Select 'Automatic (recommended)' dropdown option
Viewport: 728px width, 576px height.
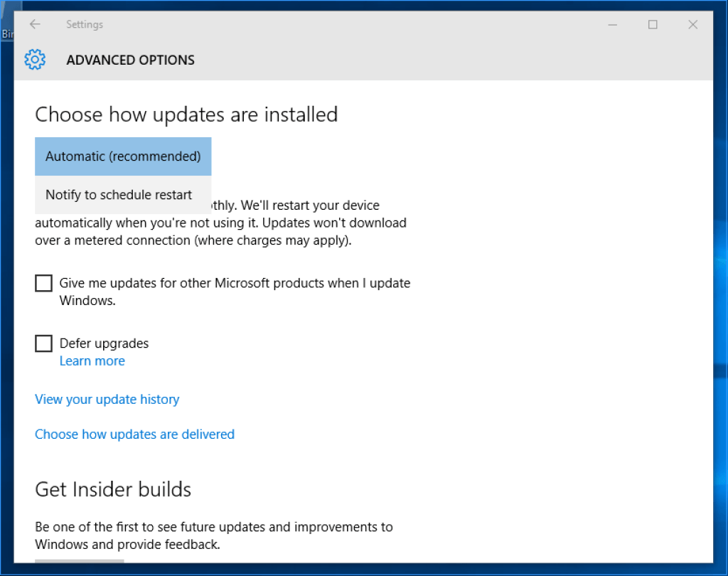tap(123, 156)
